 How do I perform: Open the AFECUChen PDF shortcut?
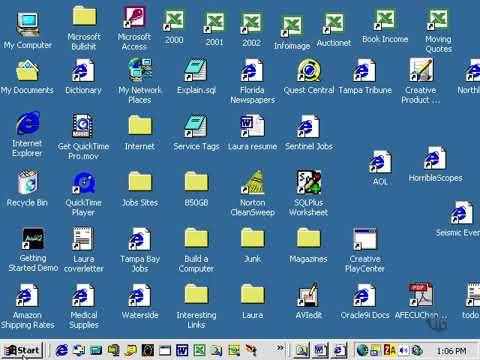click(421, 295)
